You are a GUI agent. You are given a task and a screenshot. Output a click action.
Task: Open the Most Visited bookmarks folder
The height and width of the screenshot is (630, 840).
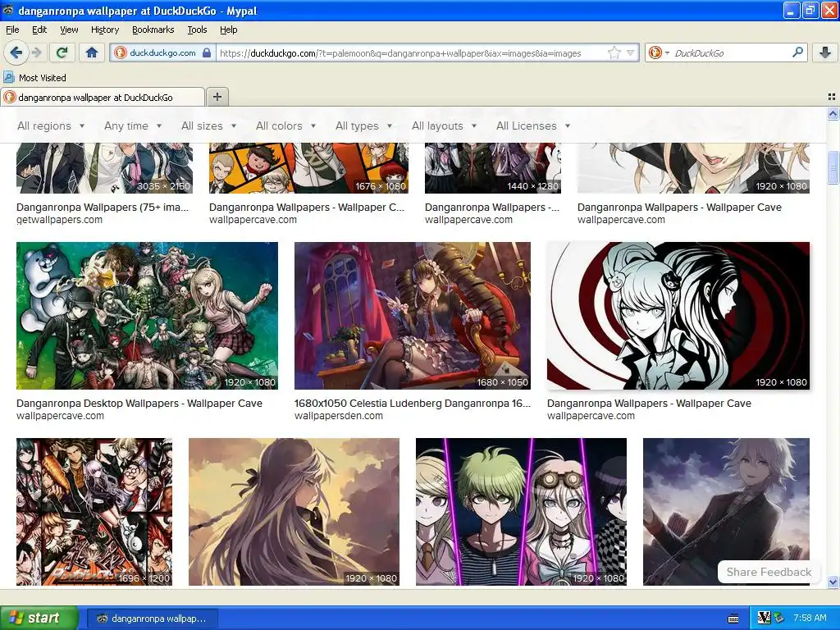pos(34,78)
